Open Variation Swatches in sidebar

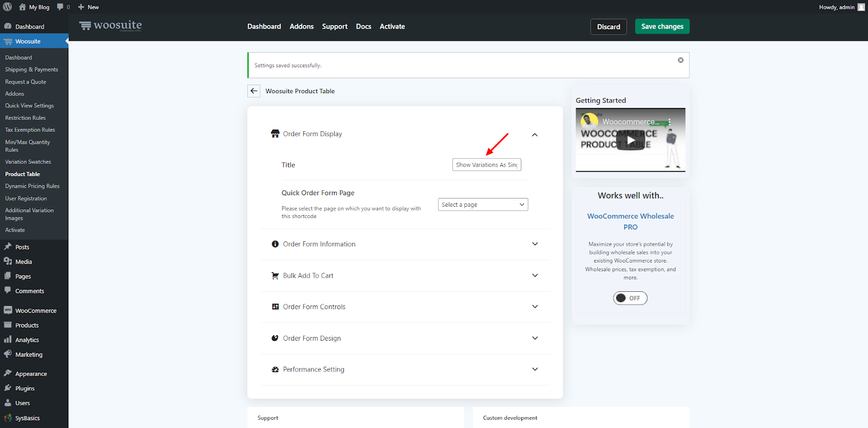(x=28, y=162)
